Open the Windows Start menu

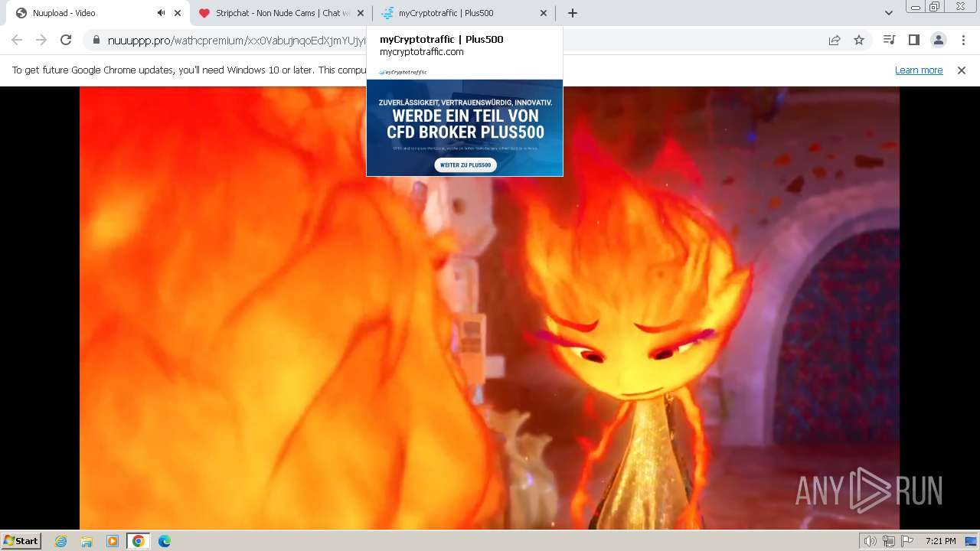tap(21, 540)
